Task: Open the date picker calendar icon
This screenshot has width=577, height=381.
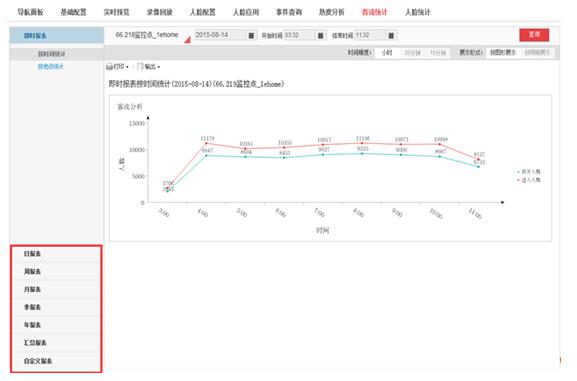Action: pos(251,35)
